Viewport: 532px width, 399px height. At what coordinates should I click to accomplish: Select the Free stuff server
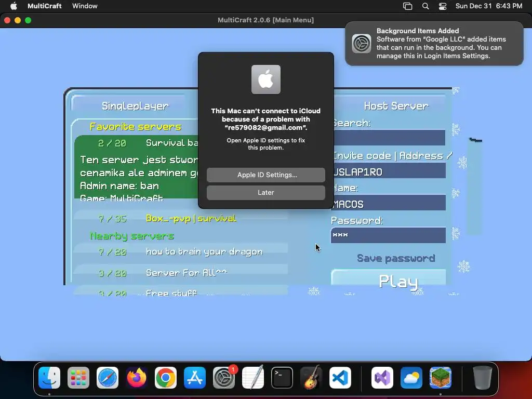click(x=180, y=292)
